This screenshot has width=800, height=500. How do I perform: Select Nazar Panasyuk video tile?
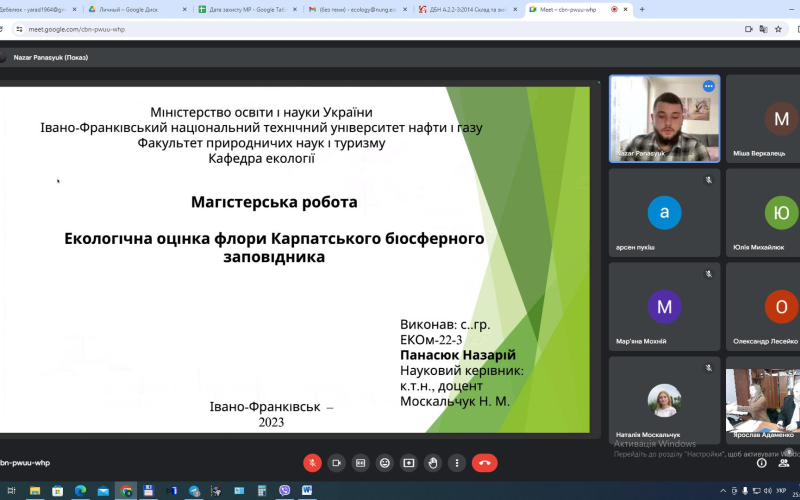(664, 119)
